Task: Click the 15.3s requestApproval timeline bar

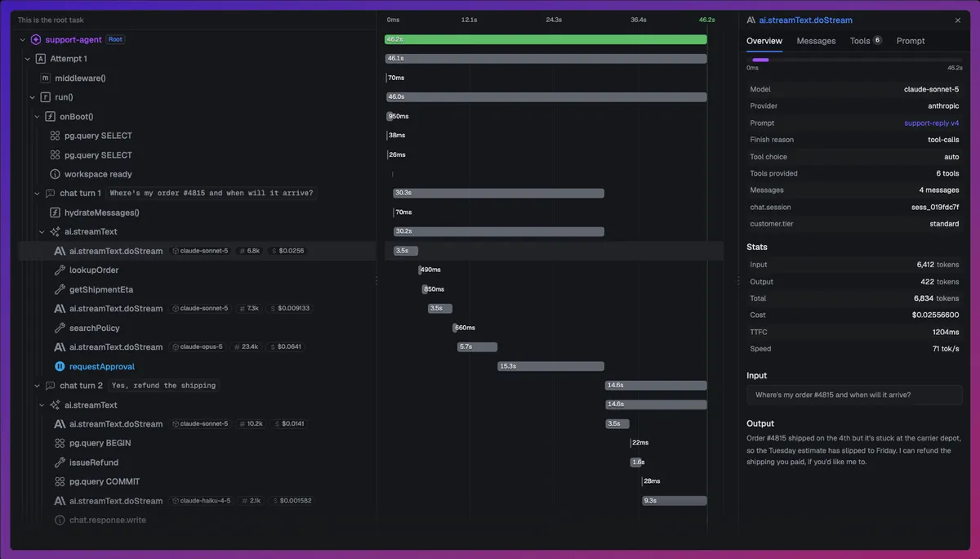Action: point(550,367)
